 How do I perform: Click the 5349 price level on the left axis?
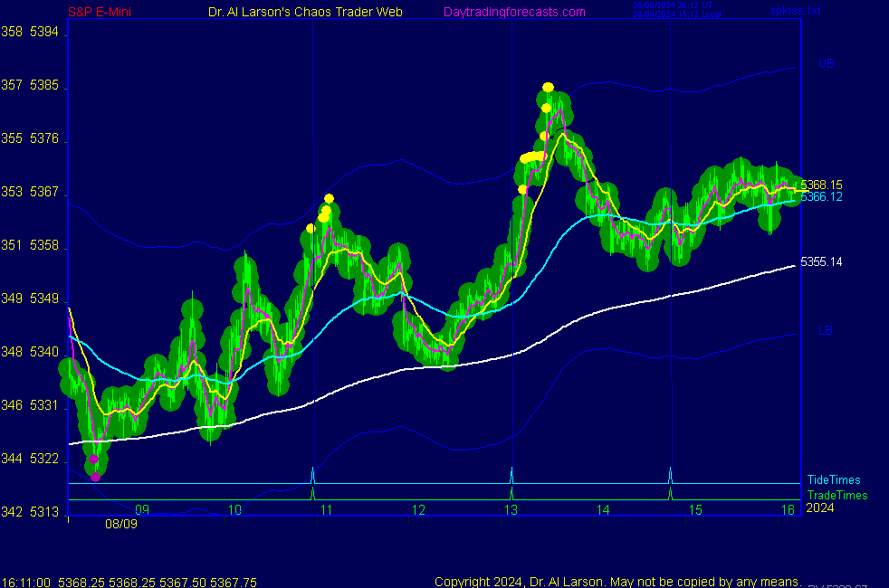click(x=44, y=299)
